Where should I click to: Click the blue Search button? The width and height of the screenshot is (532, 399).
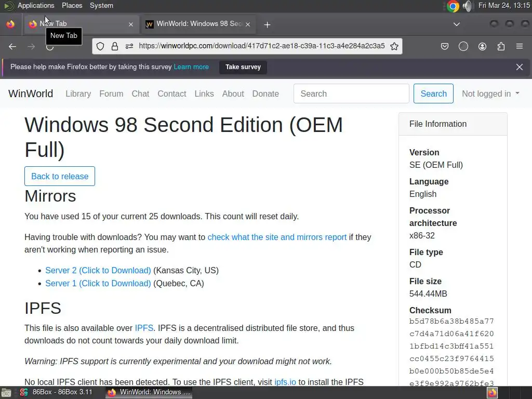coord(433,94)
